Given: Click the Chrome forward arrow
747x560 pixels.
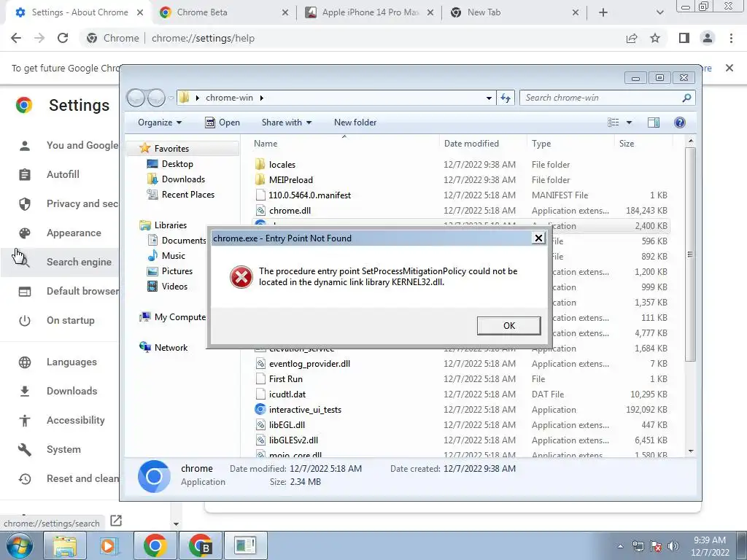Looking at the screenshot, I should point(39,38).
